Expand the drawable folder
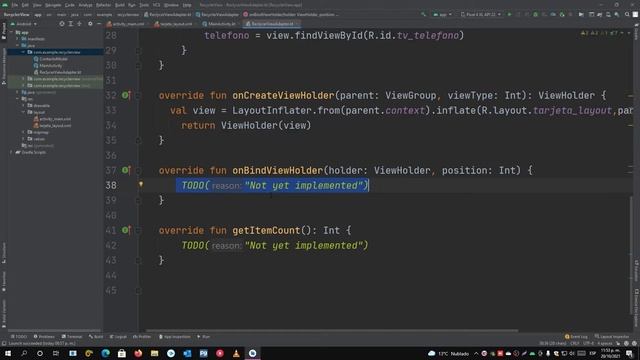 click(23, 105)
